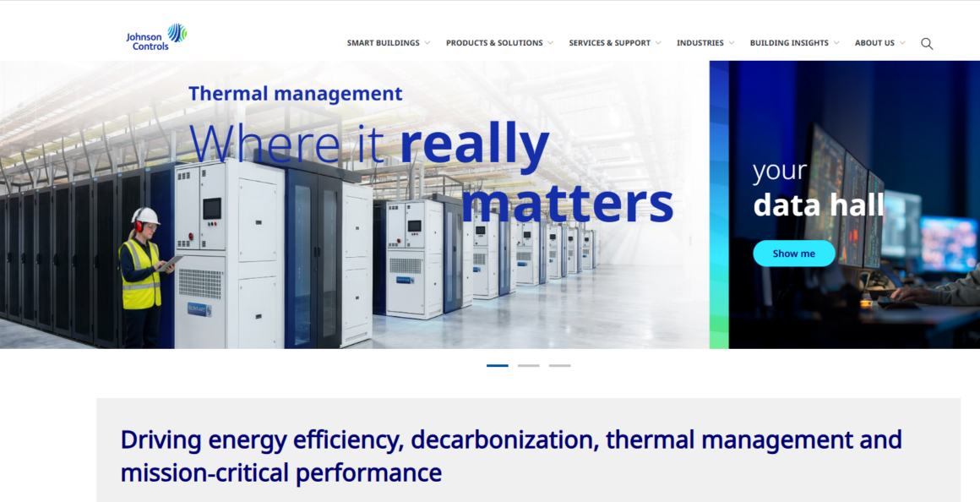The height and width of the screenshot is (502, 980).
Task: Open the Services & Support menu
Action: tap(609, 43)
